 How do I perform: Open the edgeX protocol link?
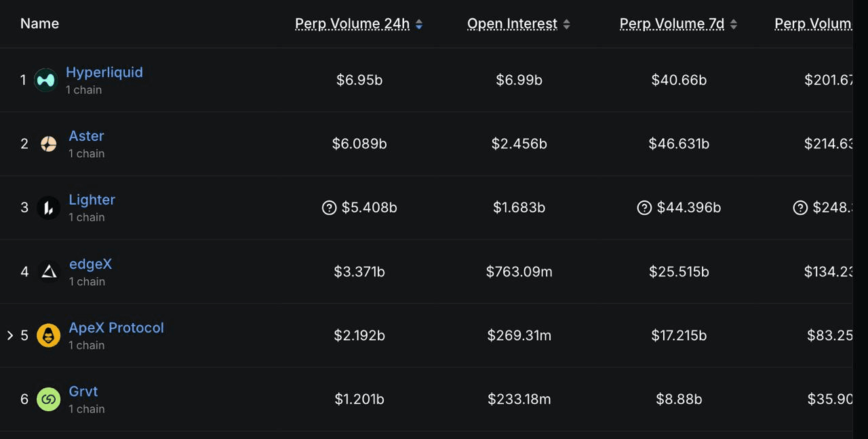point(90,264)
